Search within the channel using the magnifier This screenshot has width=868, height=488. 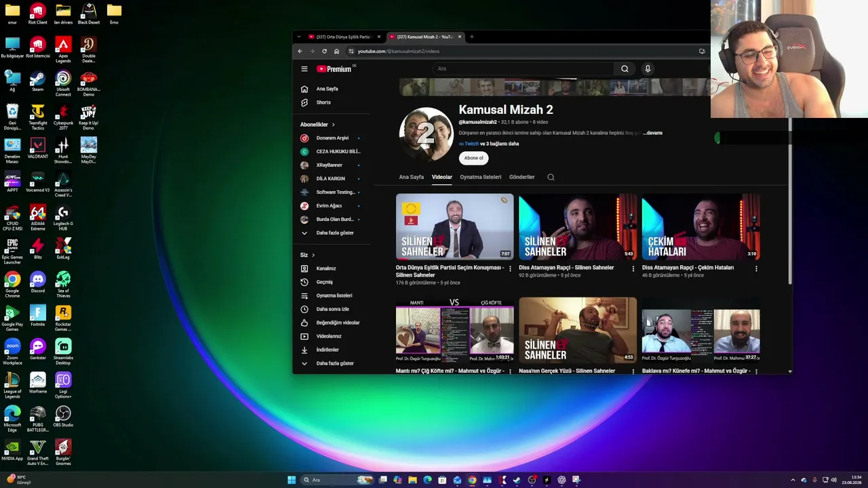tap(551, 177)
